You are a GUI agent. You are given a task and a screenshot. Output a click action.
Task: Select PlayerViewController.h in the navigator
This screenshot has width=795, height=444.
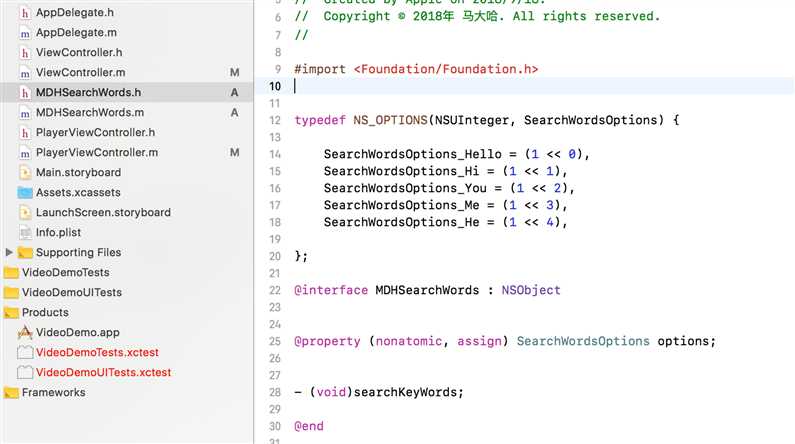tap(95, 132)
